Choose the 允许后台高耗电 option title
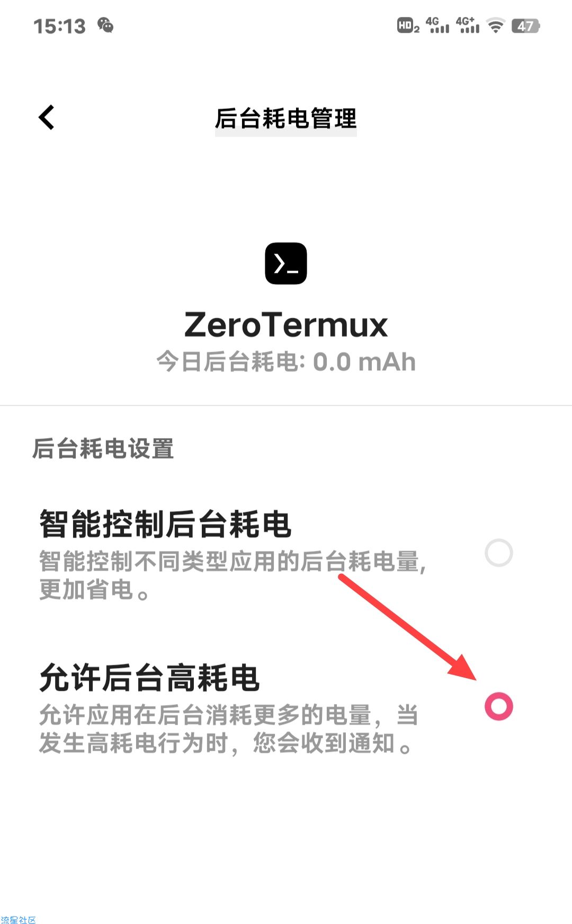Image resolution: width=572 pixels, height=924 pixels. coord(149,677)
